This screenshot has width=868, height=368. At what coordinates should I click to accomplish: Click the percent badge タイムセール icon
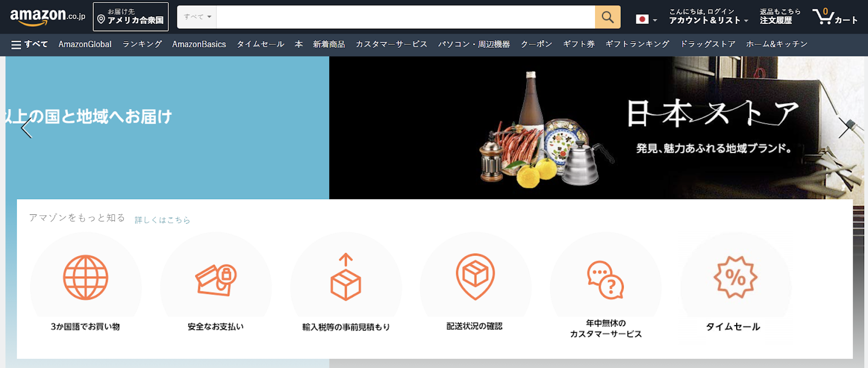735,277
